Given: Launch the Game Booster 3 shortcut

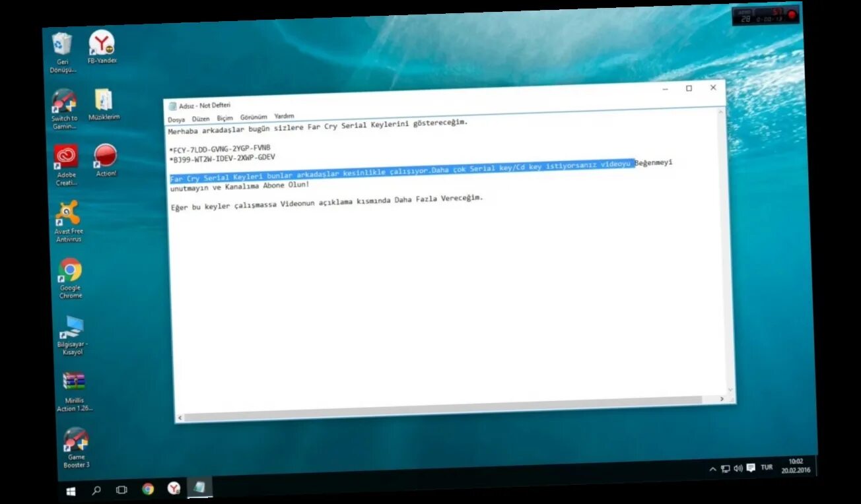Looking at the screenshot, I should [x=76, y=448].
